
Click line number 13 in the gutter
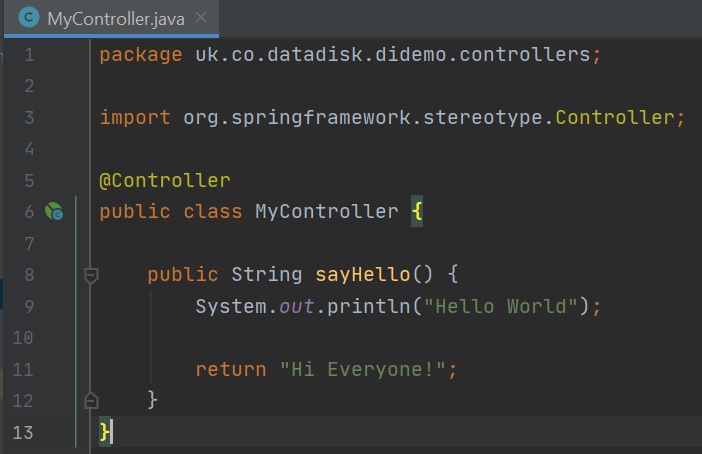point(23,431)
